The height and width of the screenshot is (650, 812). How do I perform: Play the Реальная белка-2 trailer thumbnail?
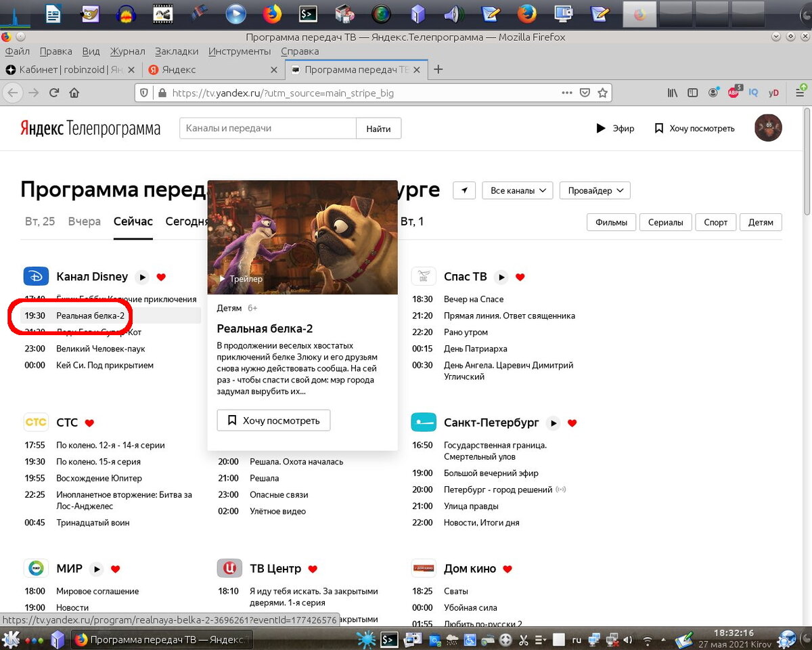302,238
